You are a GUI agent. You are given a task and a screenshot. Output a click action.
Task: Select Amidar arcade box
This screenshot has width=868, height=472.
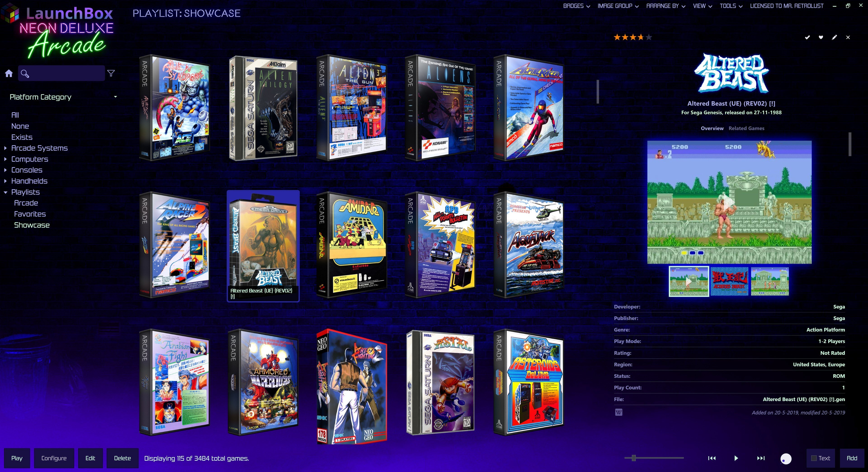tap(351, 245)
